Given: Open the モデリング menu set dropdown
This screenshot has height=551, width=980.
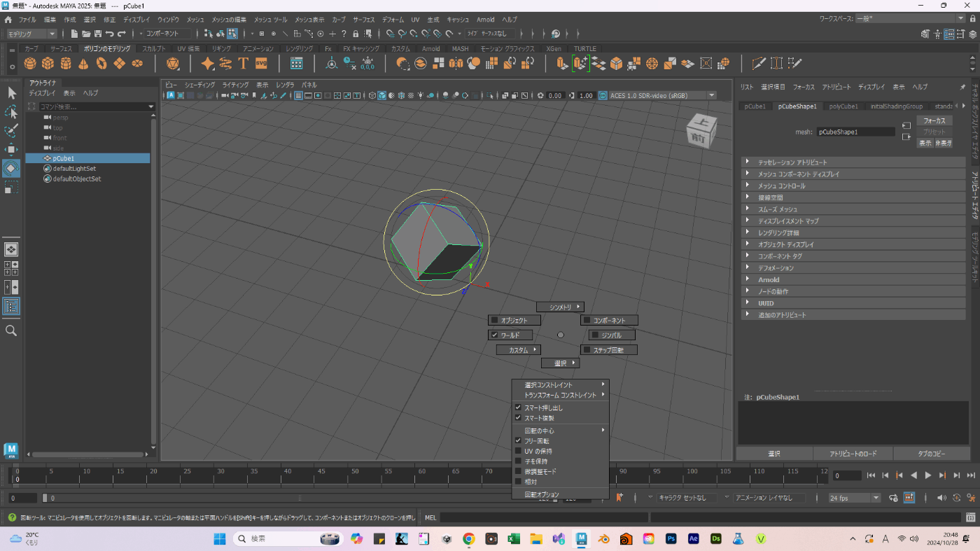Looking at the screenshot, I should point(31,34).
